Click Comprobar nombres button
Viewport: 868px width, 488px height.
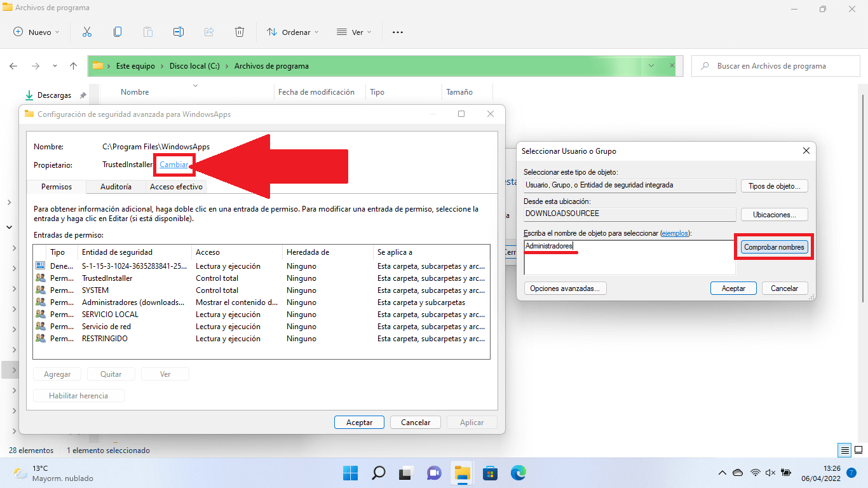(774, 247)
